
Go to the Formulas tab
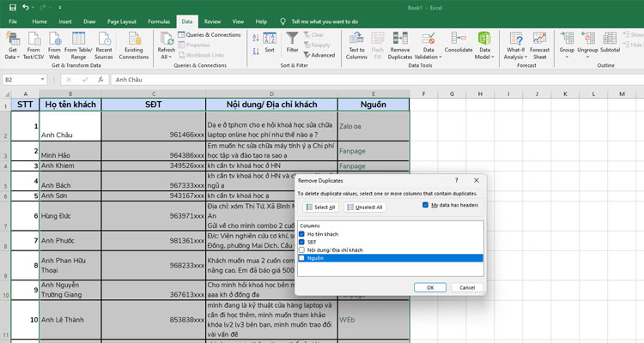159,21
